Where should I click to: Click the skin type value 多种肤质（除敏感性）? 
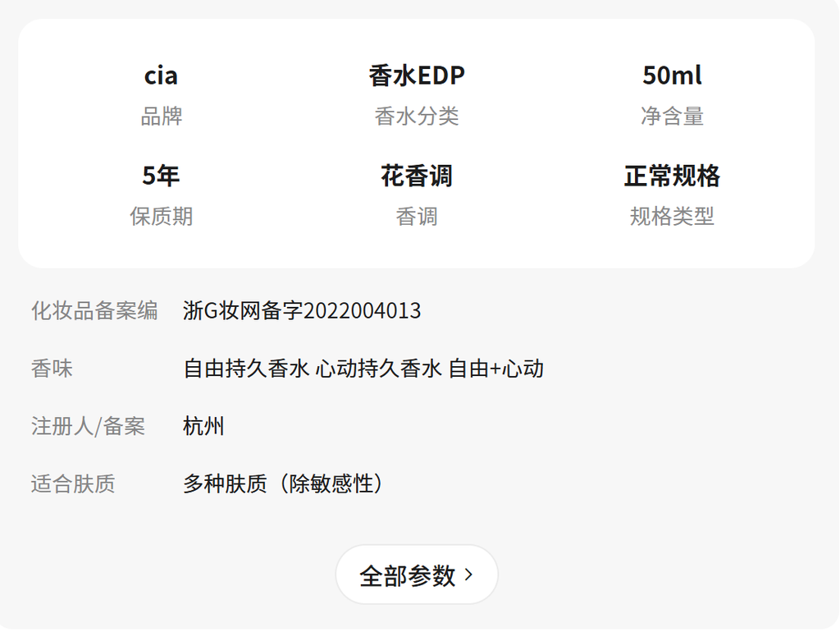tap(283, 483)
